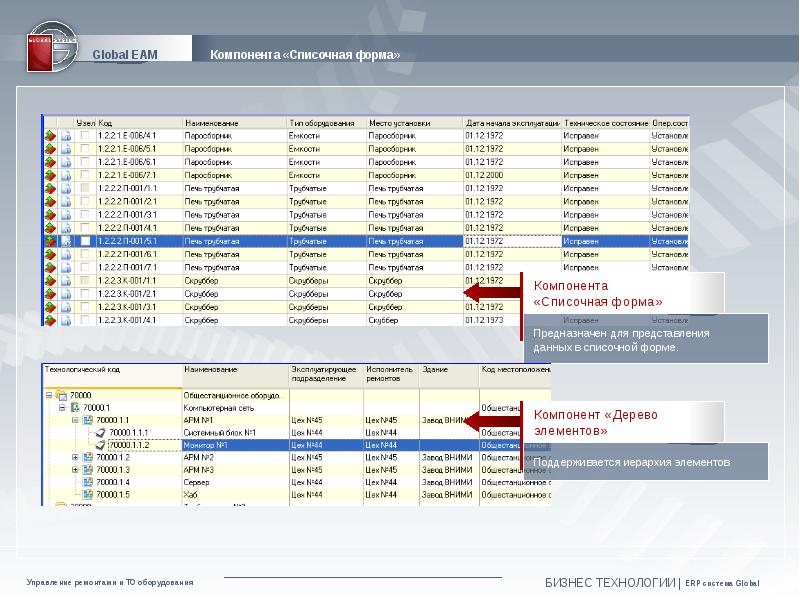Click status icon for row 1.2.2.1.Е-006/4.1
Screen dimensions: 800x600
coord(48,135)
